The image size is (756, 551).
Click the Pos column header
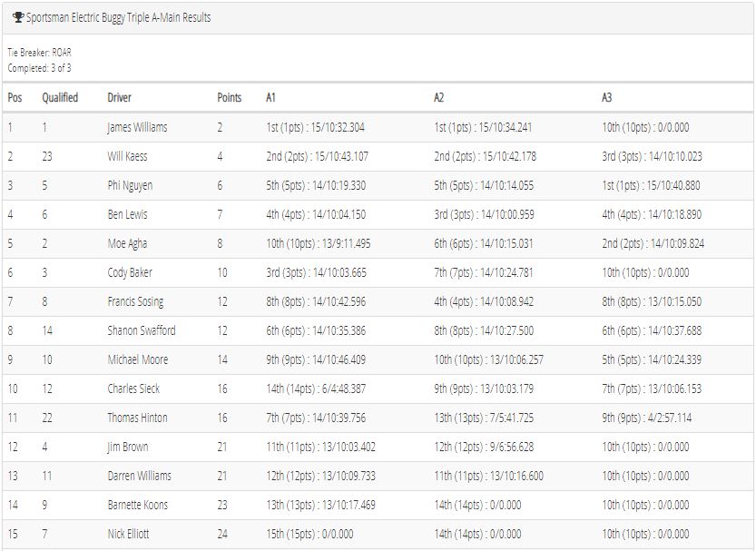[15, 97]
